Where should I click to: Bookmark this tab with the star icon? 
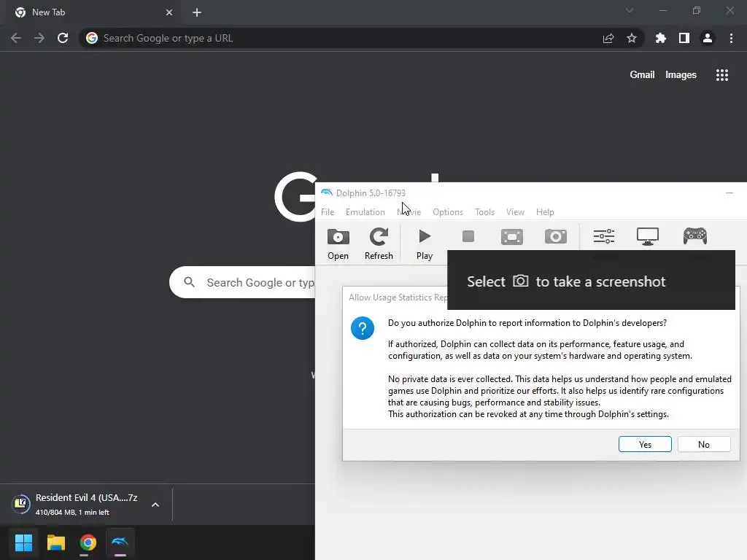pos(632,38)
